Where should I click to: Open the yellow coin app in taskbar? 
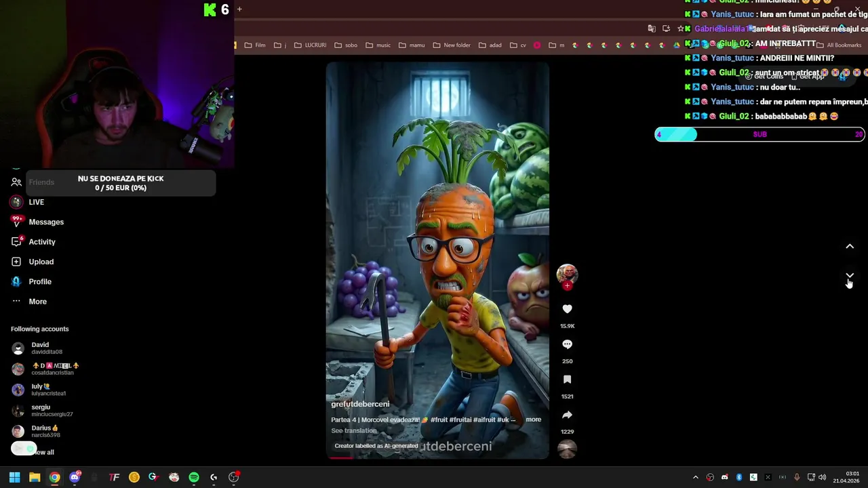click(x=134, y=477)
